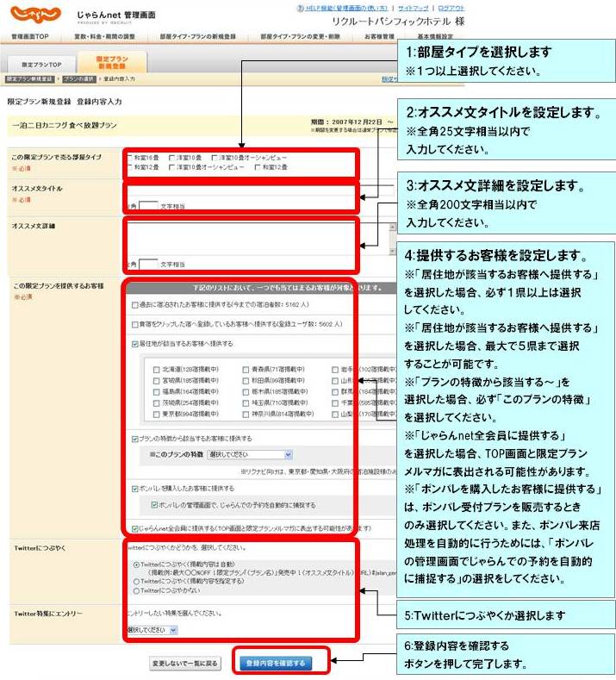Click the じゃらん logo icon
The height and width of the screenshot is (680, 616).
[x=35, y=15]
